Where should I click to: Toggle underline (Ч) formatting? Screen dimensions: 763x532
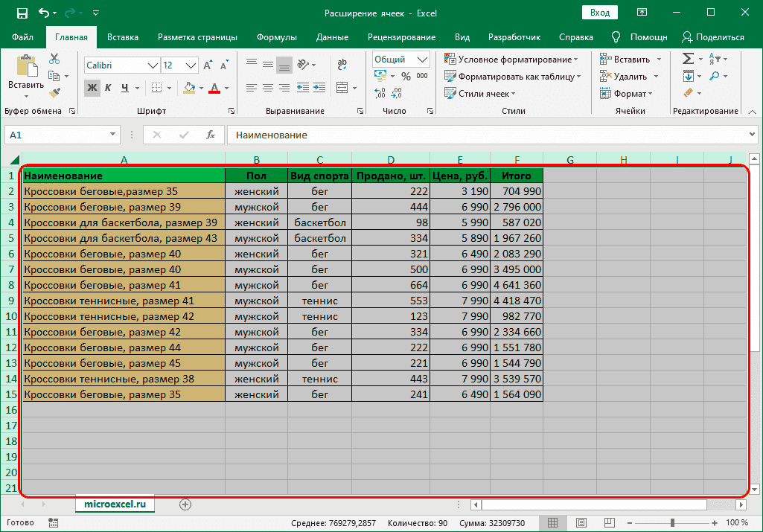pos(125,88)
